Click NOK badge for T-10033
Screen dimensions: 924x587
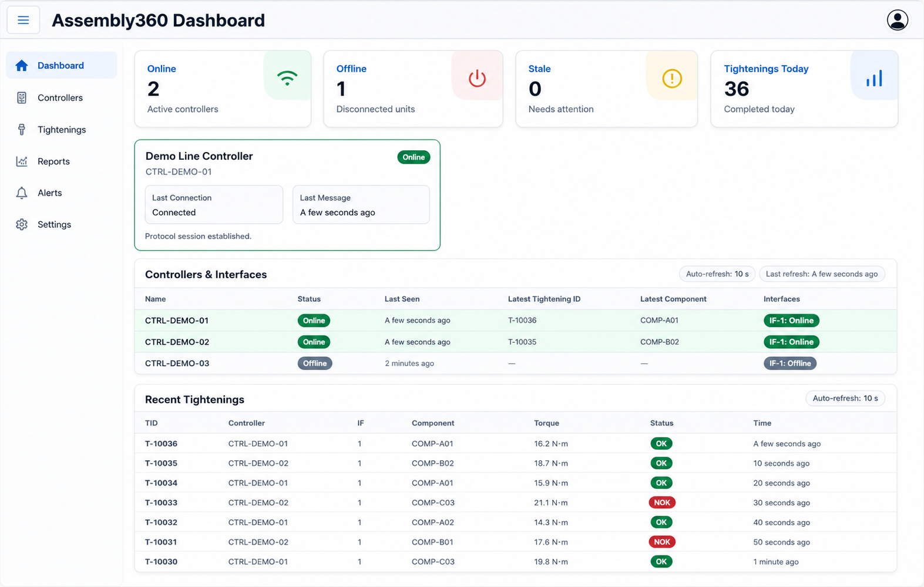point(662,502)
